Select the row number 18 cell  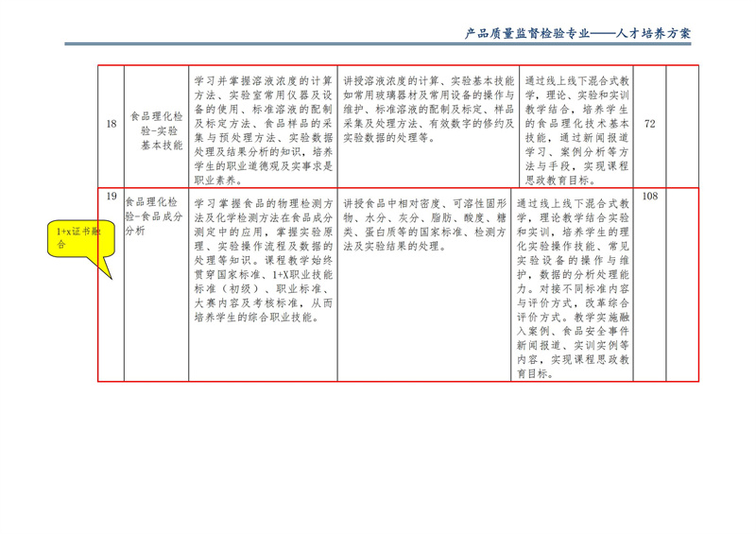tap(111, 124)
